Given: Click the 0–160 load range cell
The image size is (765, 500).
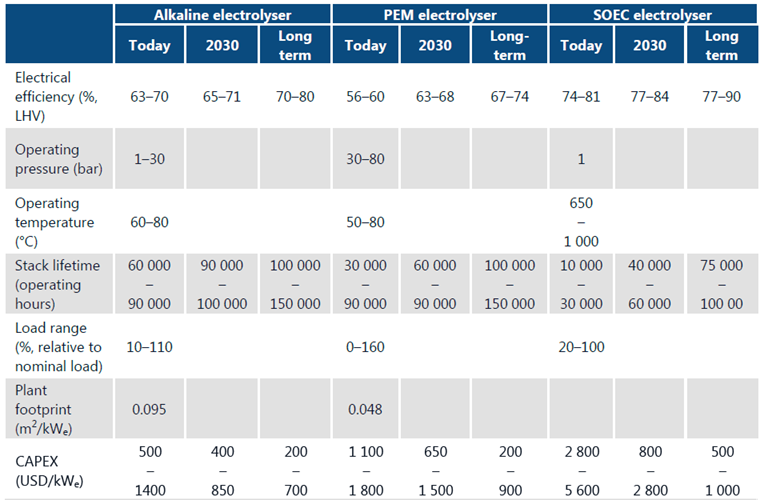Looking at the screenshot, I should (x=366, y=345).
